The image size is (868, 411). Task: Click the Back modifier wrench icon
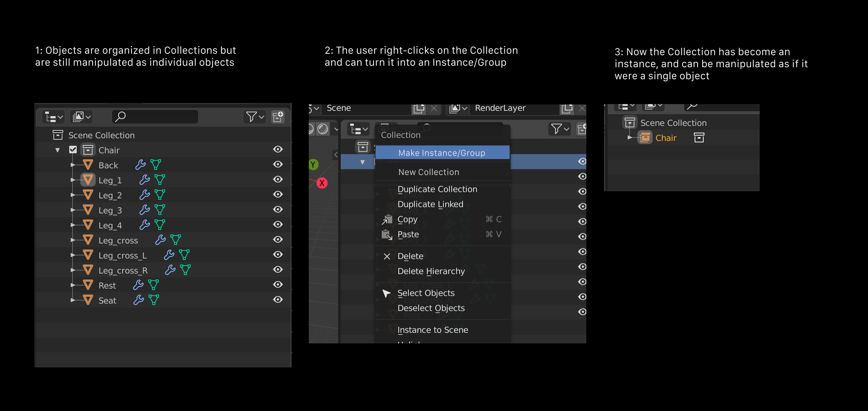click(x=141, y=165)
